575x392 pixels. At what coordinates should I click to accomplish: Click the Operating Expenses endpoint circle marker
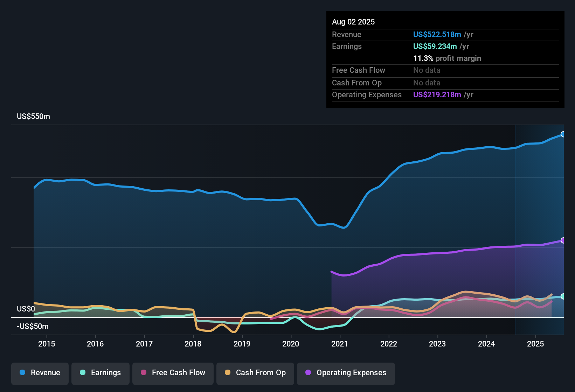pos(563,240)
